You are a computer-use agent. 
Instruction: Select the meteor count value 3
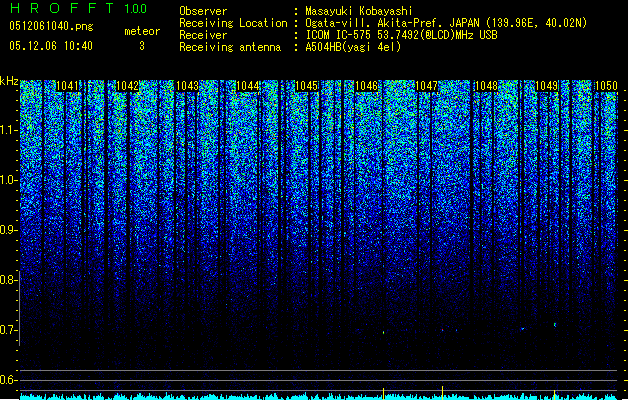pyautogui.click(x=142, y=46)
